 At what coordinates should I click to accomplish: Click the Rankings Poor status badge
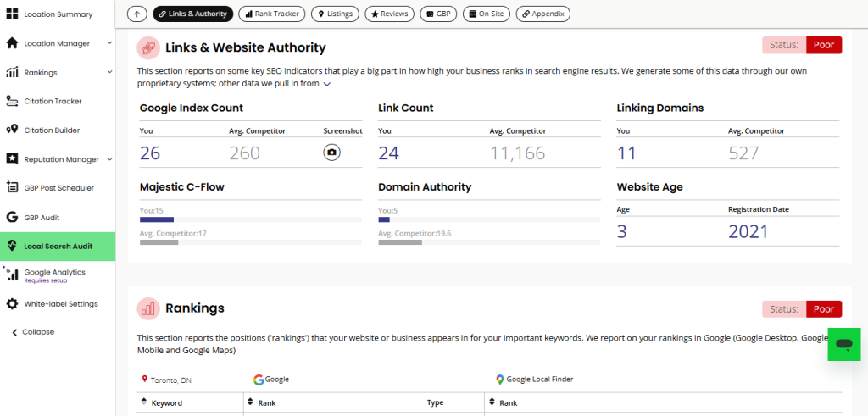pyautogui.click(x=824, y=308)
